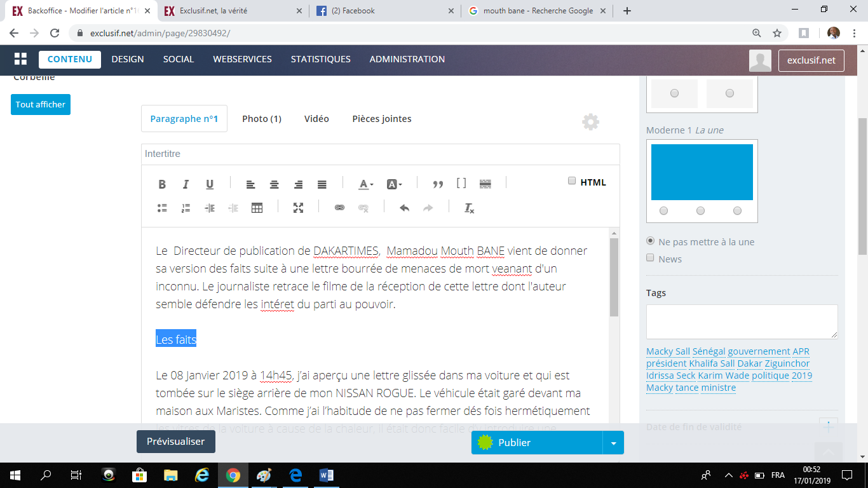This screenshot has width=868, height=488.
Task: Toggle bold formatting in the editor toolbar
Action: 162,184
